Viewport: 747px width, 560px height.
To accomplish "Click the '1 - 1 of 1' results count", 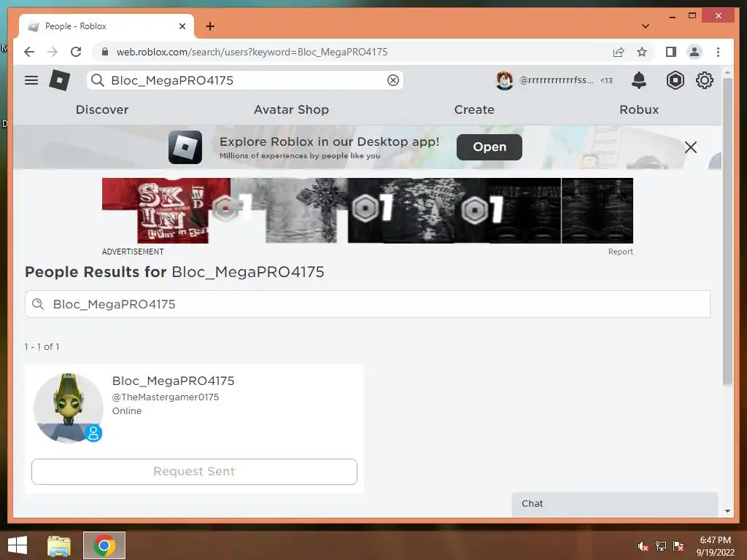I will (x=42, y=346).
